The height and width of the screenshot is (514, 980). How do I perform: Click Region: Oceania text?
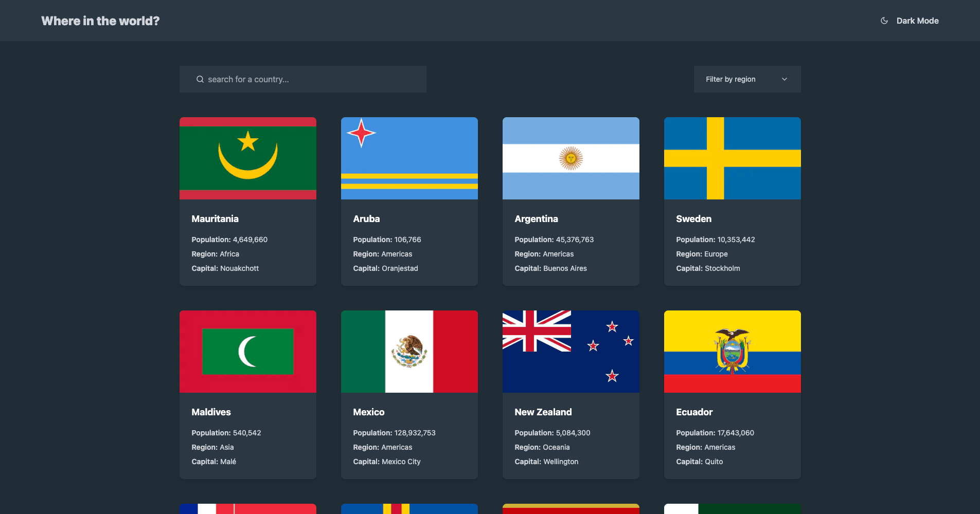pyautogui.click(x=542, y=447)
